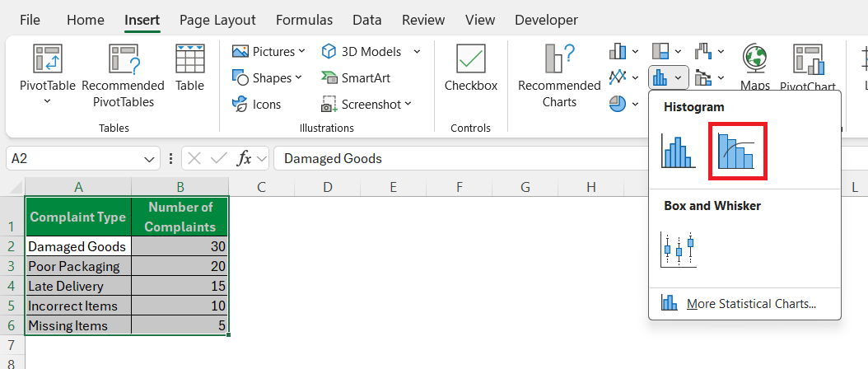The width and height of the screenshot is (868, 369).
Task: Select row 3 header
Action: click(x=12, y=266)
